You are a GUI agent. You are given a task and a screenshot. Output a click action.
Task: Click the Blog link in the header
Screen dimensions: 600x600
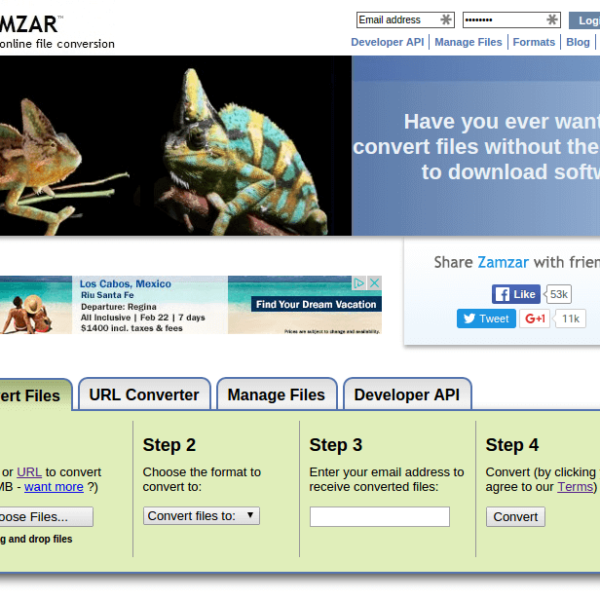pyautogui.click(x=578, y=42)
